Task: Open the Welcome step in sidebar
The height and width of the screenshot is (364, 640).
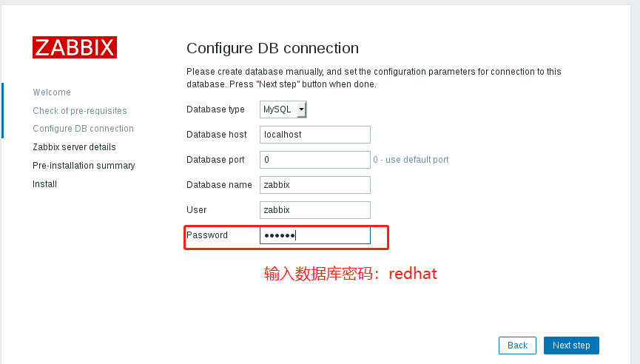Action: click(x=52, y=92)
